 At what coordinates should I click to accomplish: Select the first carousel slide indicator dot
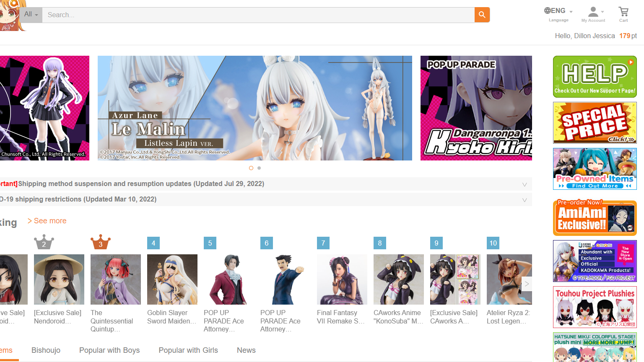(251, 168)
